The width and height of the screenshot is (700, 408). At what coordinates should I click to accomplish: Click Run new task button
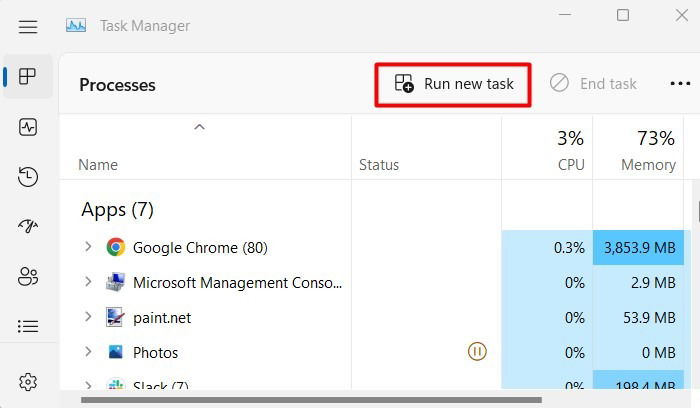pyautogui.click(x=454, y=84)
